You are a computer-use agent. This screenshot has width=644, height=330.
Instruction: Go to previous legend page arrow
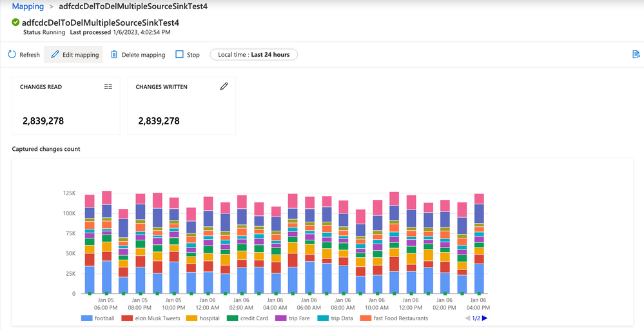pos(467,318)
